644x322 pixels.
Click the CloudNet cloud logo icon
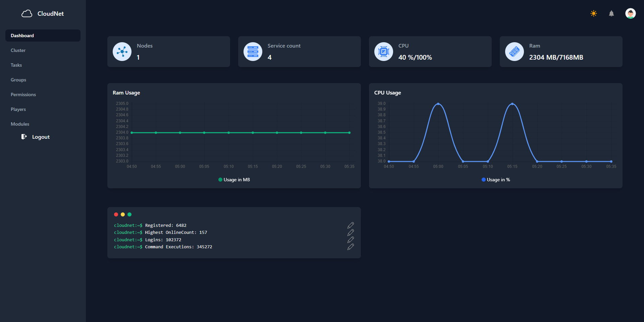click(x=27, y=13)
